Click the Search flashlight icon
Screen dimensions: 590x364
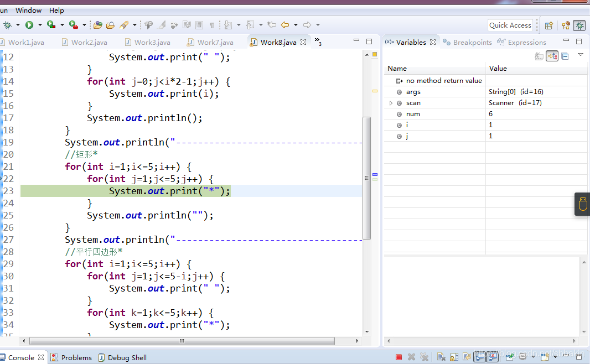coord(124,25)
